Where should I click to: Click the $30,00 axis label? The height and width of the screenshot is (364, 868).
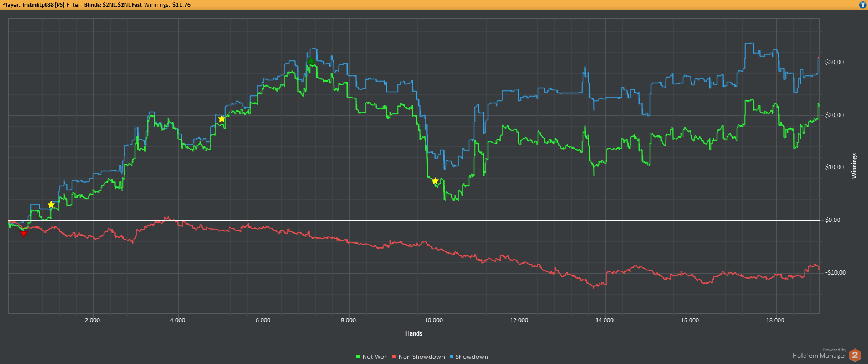(835, 62)
